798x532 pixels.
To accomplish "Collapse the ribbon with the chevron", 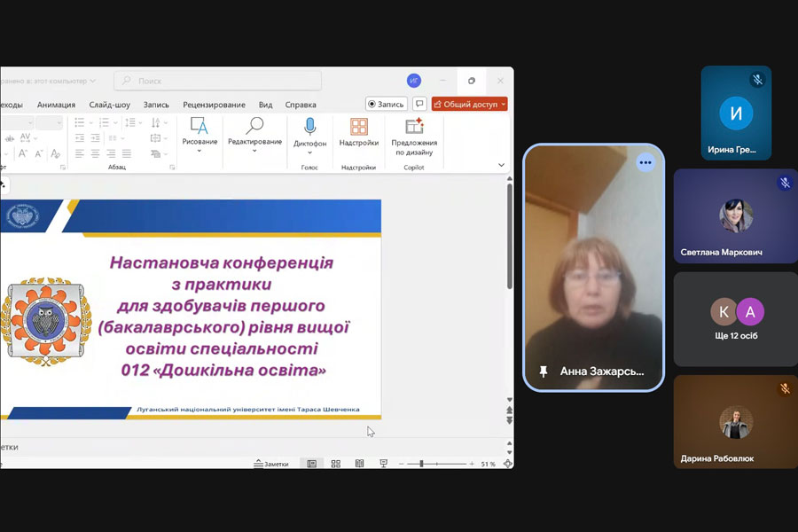I will pyautogui.click(x=501, y=164).
